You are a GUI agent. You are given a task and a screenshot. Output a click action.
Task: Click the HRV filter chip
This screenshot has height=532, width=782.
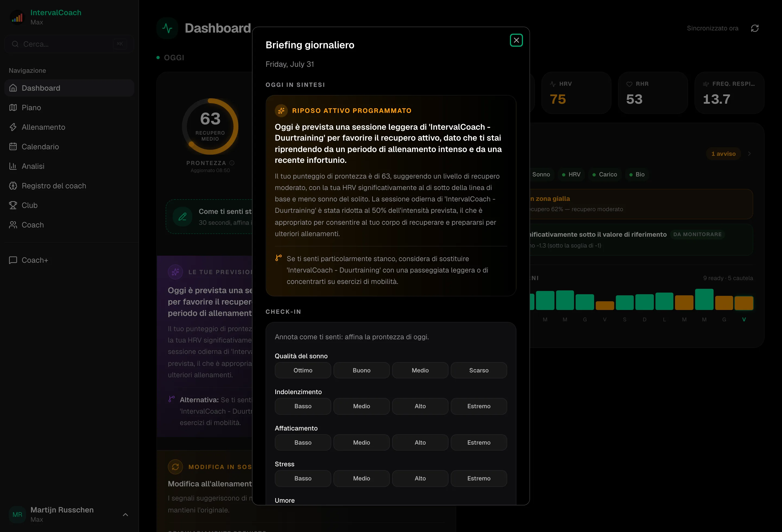[571, 175]
